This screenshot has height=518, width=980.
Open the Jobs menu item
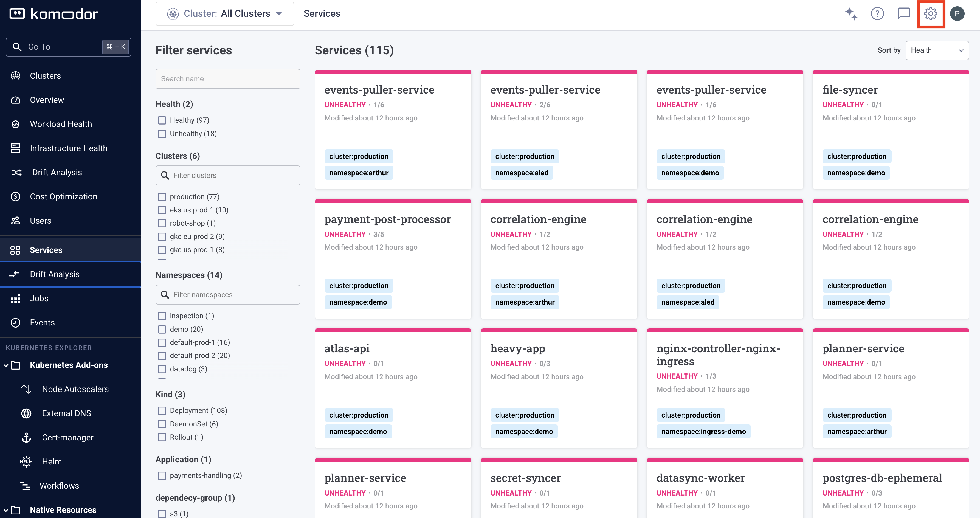coord(71,299)
